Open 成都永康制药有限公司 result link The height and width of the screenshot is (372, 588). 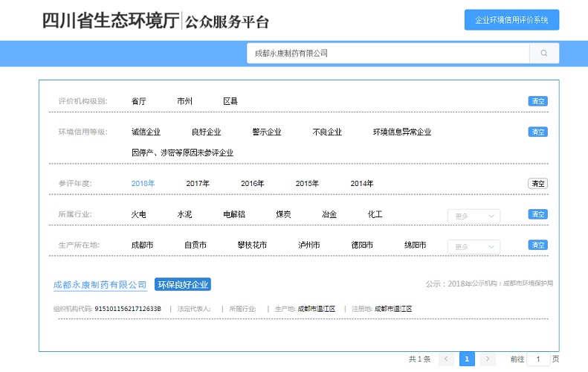tap(100, 285)
